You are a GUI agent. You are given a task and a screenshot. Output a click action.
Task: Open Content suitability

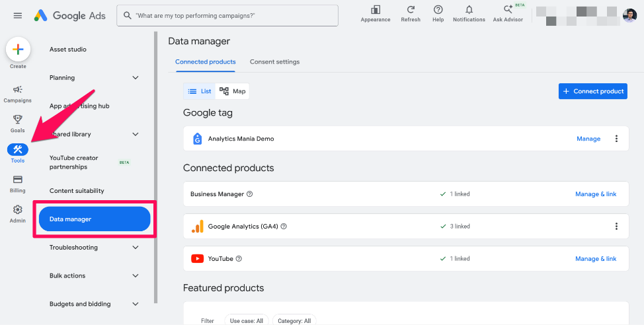click(x=77, y=191)
